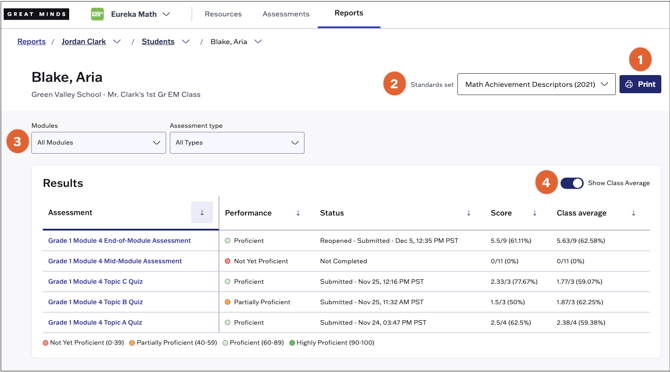Screen dimensions: 670x372
Task: Click the Proficient (60-89) legend entry
Action: [x=253, y=343]
